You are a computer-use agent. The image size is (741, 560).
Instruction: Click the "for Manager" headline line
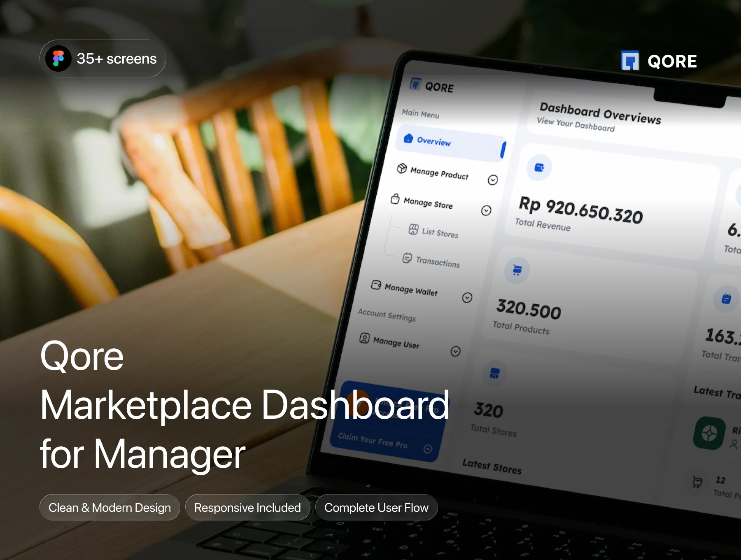pyautogui.click(x=143, y=454)
